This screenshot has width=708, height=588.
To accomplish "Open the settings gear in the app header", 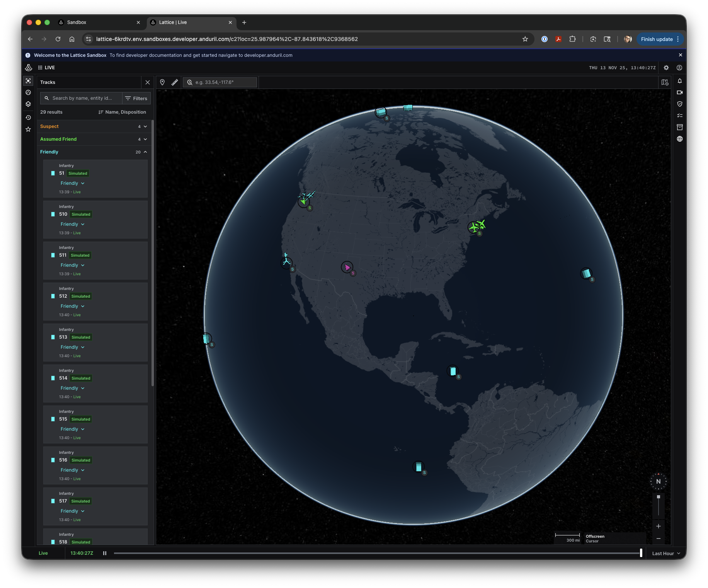I will point(666,68).
